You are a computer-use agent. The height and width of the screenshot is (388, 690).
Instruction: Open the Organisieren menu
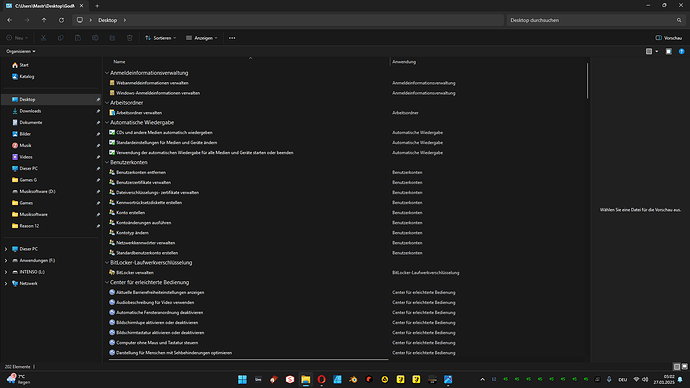21,51
